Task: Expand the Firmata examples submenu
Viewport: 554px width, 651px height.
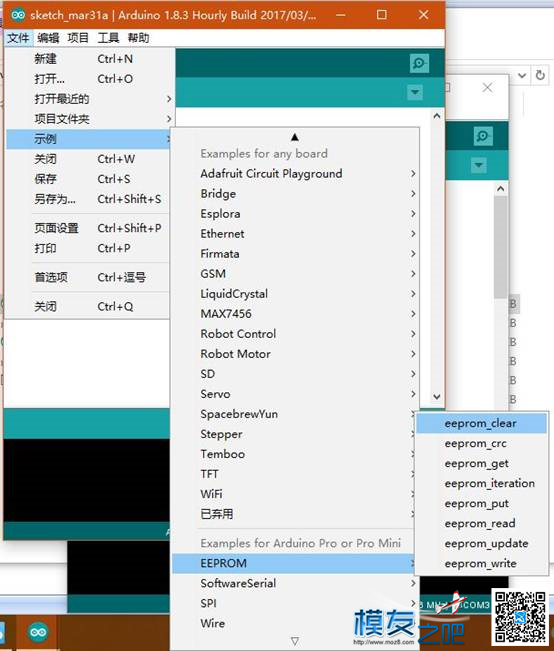Action: click(295, 254)
